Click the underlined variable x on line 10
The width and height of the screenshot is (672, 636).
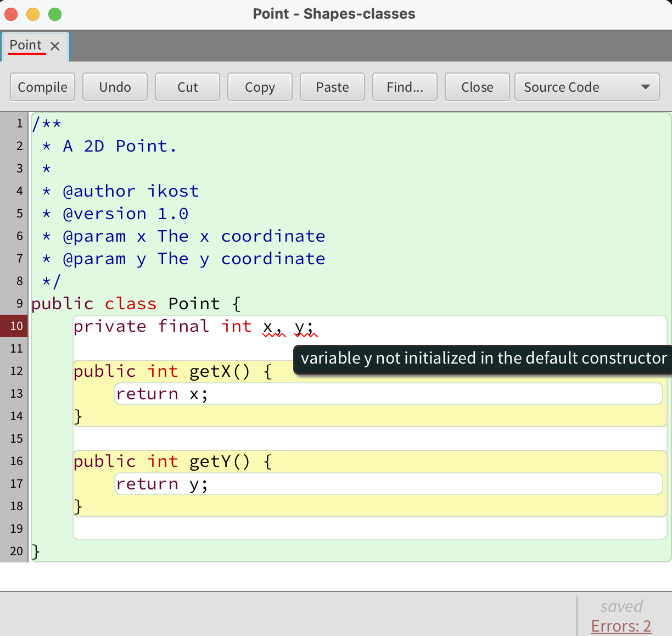click(x=268, y=327)
